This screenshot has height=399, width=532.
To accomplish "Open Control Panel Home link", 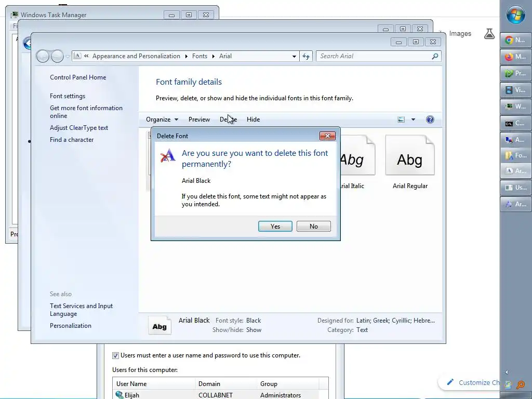I will click(78, 77).
